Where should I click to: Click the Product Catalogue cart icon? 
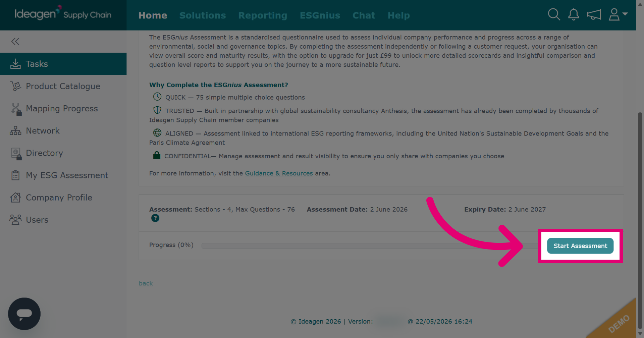15,86
